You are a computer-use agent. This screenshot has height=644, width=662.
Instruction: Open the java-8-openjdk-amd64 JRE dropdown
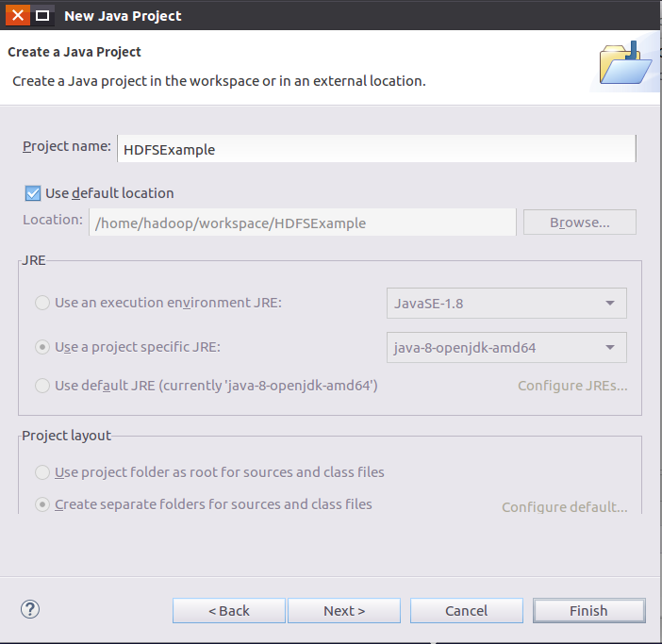506,348
